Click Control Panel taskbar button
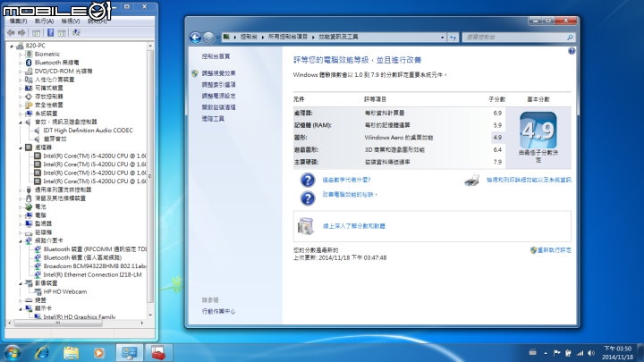644x362 pixels. tap(130, 352)
